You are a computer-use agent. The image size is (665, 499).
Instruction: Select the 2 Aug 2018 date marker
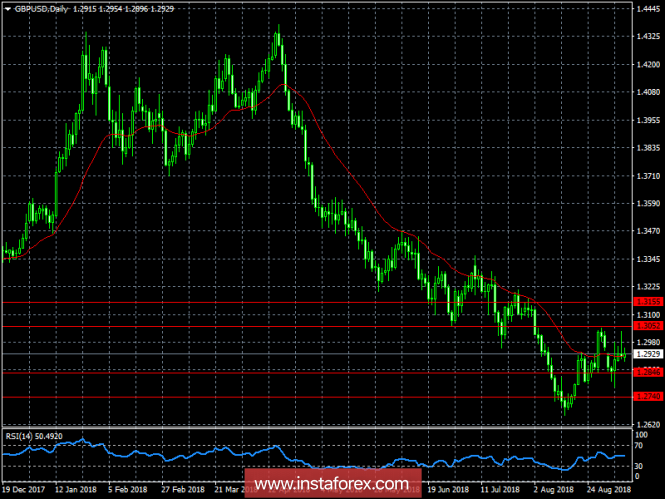click(553, 489)
